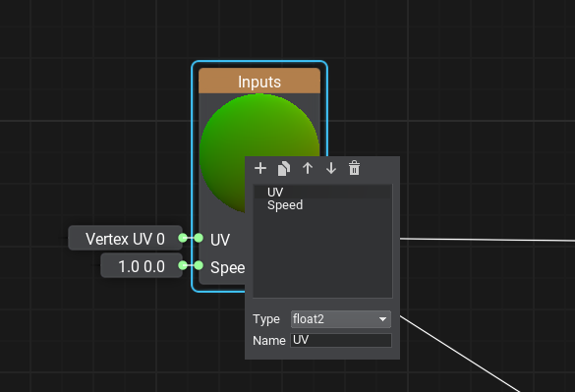Click the green sphere preview thumbnail

pyautogui.click(x=259, y=153)
